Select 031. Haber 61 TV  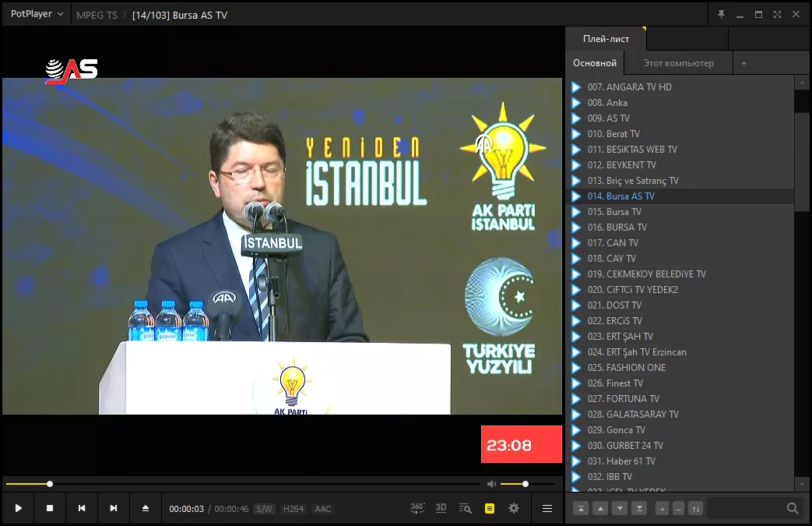click(x=681, y=461)
